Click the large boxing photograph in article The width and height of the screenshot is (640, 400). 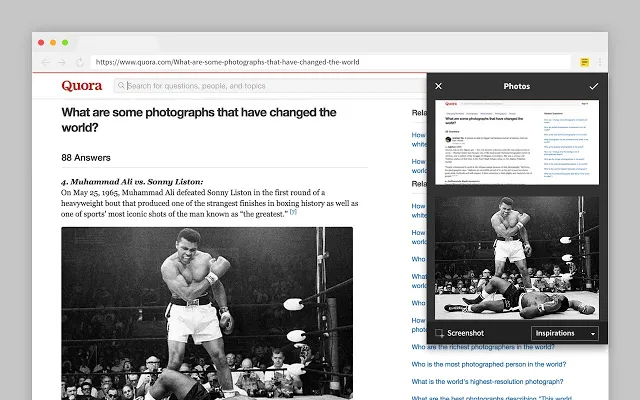point(207,313)
